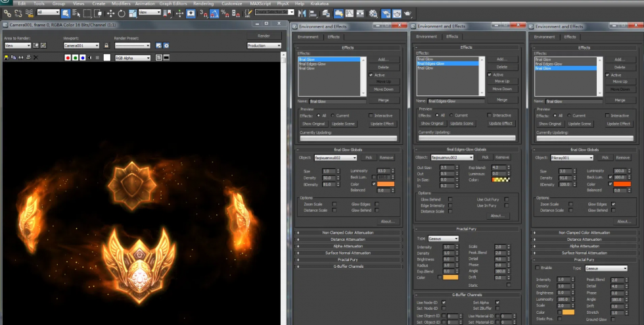Toggle Zoom Scale checkbox in first Effects window
The image size is (644, 325).
(334, 204)
